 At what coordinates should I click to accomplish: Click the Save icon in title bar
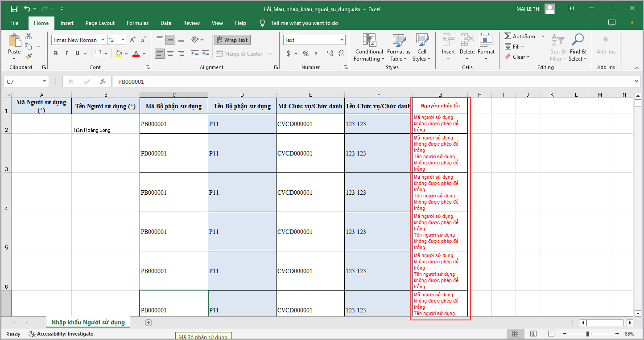point(14,8)
